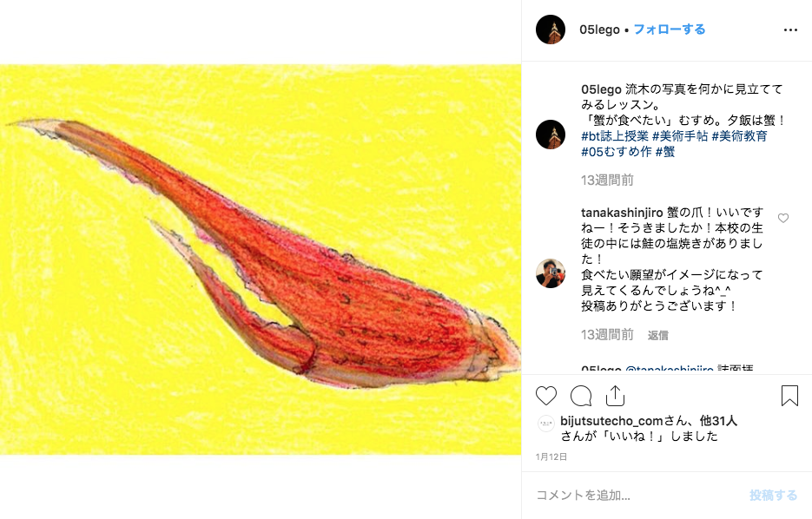
Task: Click 投稿する to post the comment
Action: [x=773, y=496]
